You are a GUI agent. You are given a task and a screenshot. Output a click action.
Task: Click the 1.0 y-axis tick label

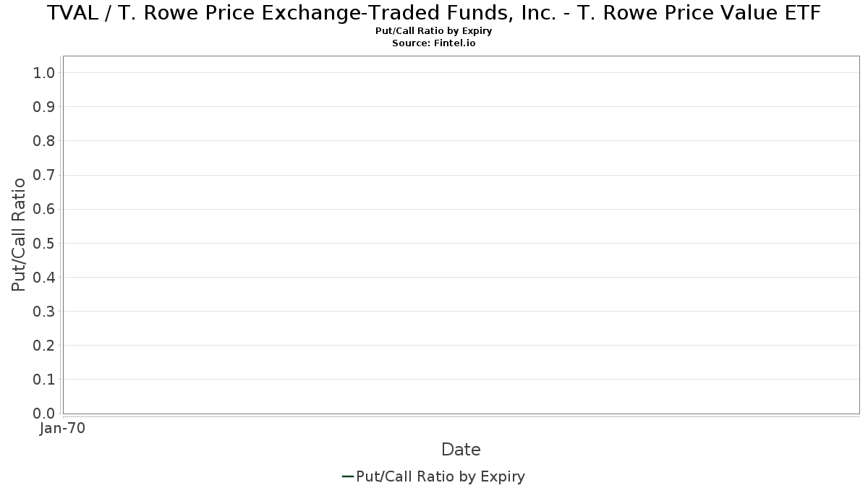pyautogui.click(x=44, y=72)
